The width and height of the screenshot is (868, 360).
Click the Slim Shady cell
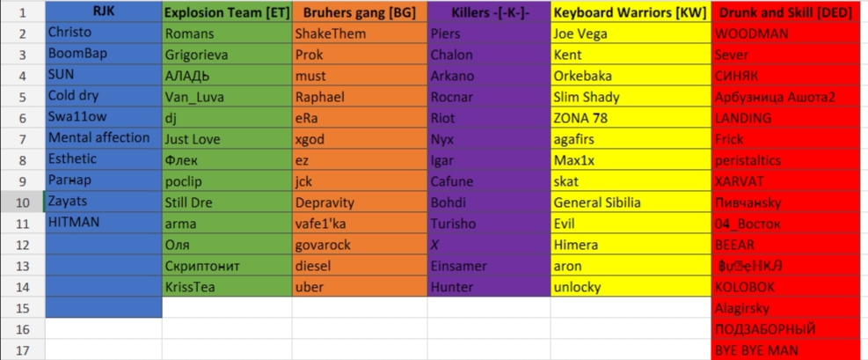[631, 97]
